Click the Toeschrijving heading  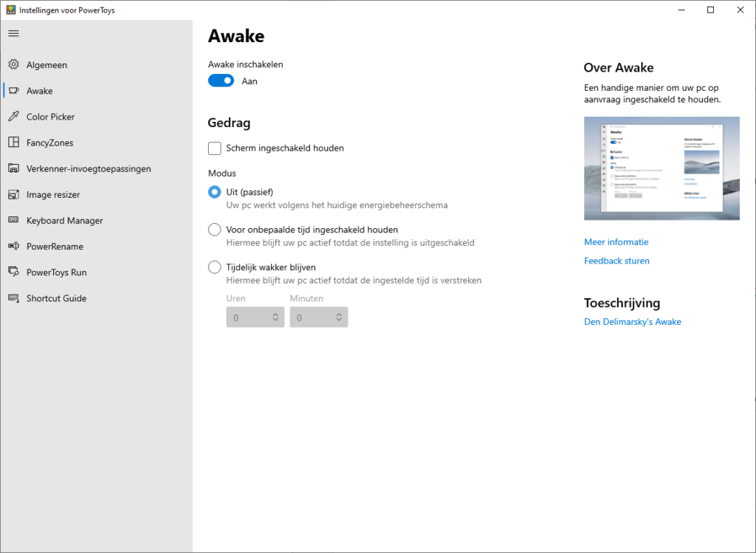(x=622, y=303)
